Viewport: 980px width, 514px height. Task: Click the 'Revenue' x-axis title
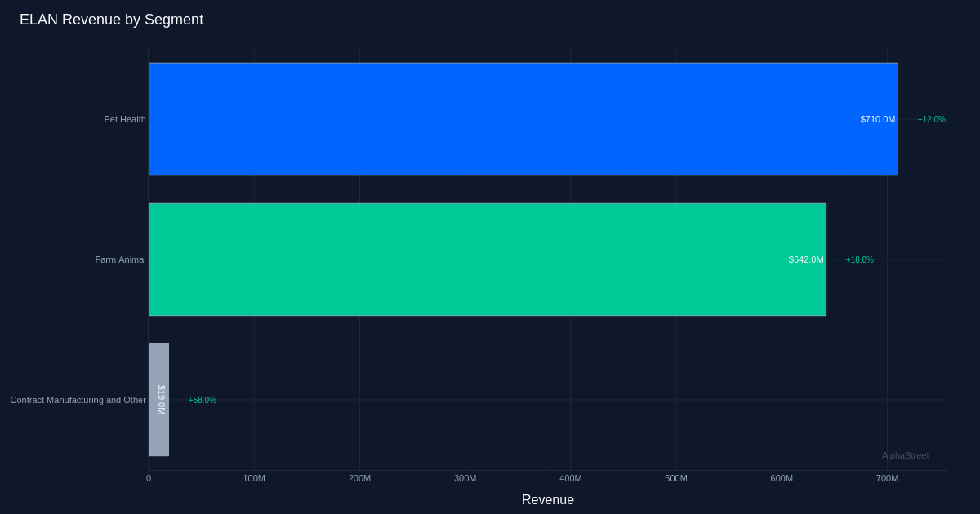point(548,500)
